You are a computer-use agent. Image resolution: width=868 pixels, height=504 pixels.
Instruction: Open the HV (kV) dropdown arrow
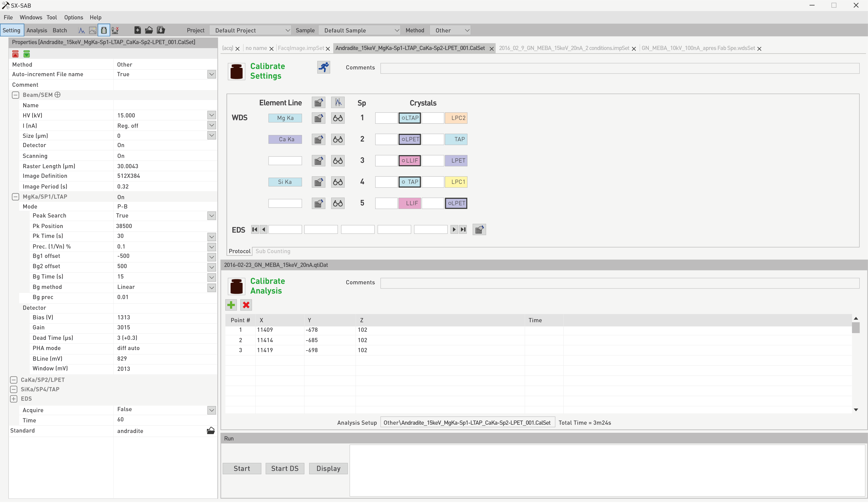coord(212,115)
